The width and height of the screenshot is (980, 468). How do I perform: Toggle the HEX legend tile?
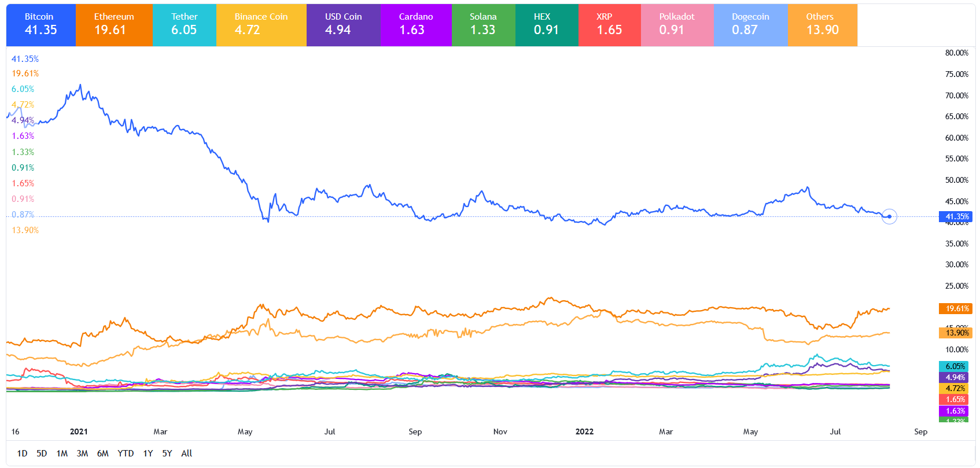pos(547,25)
